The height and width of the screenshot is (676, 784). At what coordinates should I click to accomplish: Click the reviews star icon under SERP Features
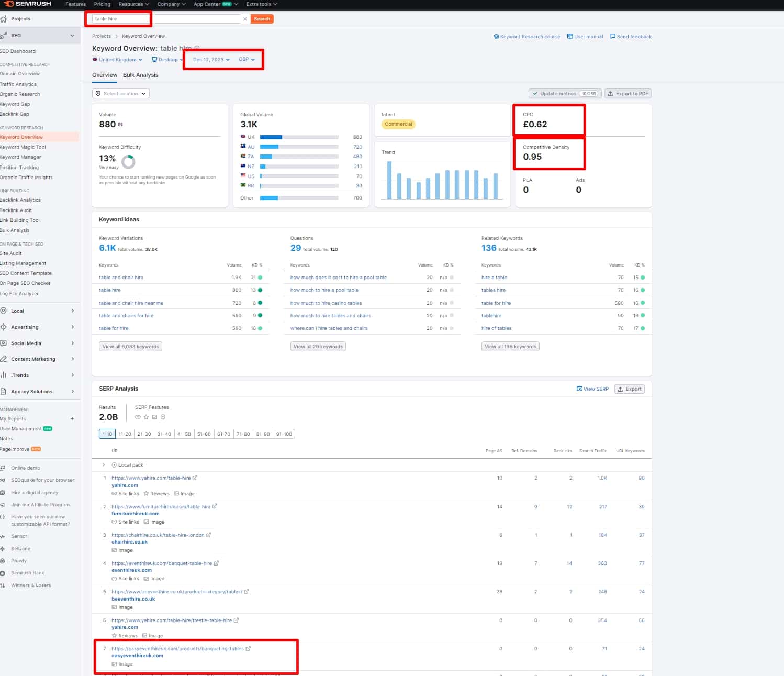tap(146, 417)
